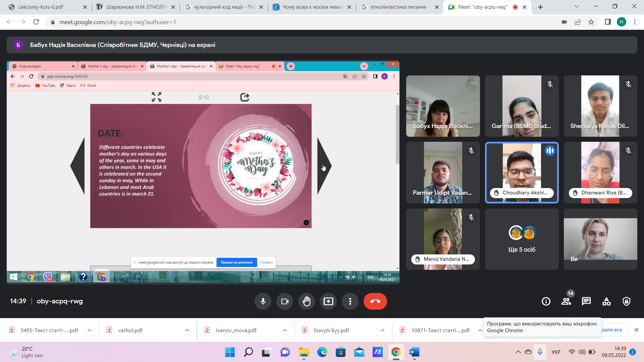The height and width of the screenshot is (362, 644).
Task: Open the chat panel icon
Action: click(586, 301)
